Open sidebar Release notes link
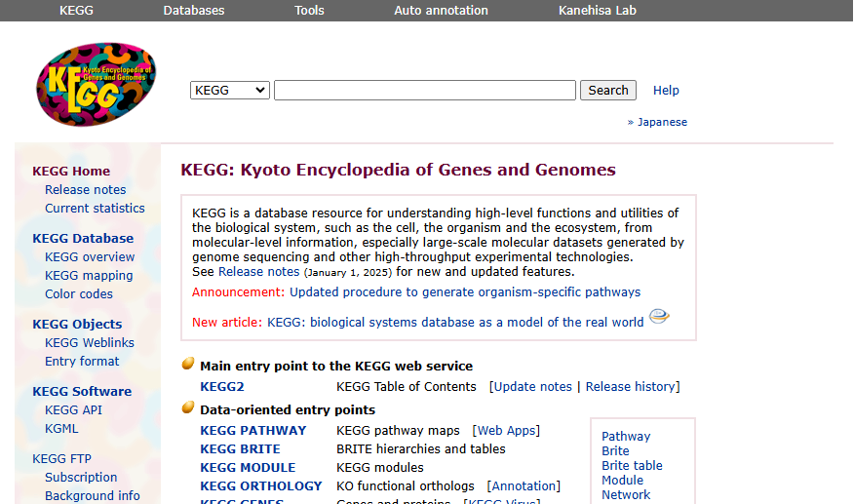Image resolution: width=854 pixels, height=504 pixels. tap(86, 190)
